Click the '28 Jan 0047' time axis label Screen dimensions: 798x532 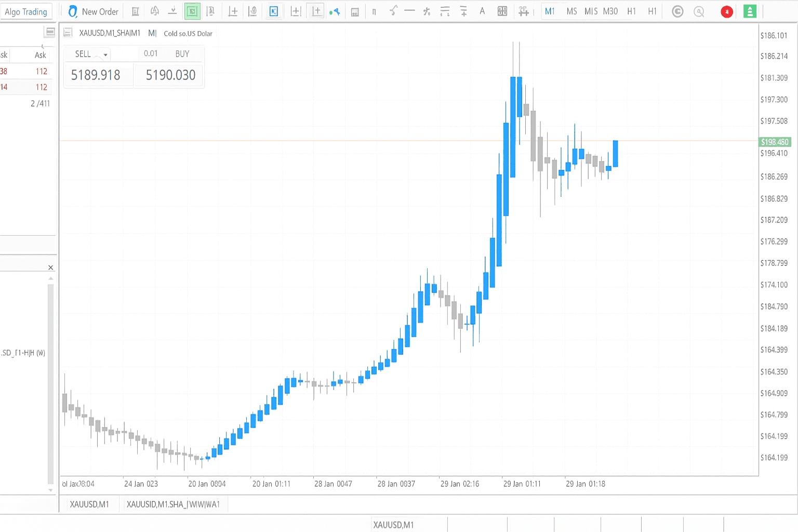click(x=333, y=484)
